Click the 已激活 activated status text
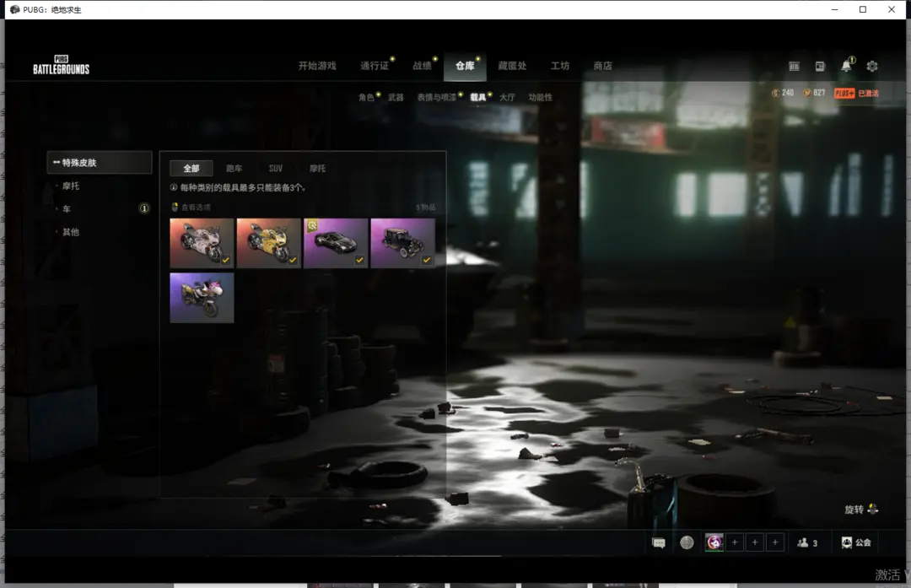 869,93
